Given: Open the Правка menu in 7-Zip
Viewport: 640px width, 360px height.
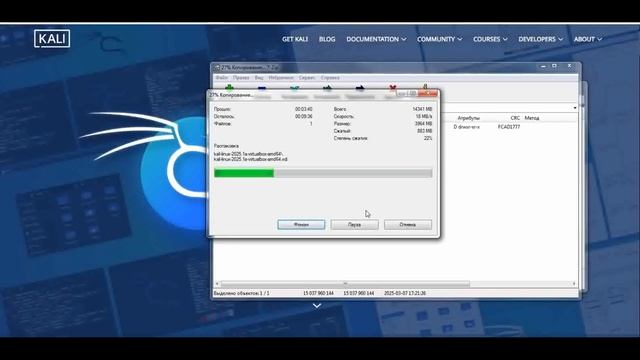Looking at the screenshot, I should [241, 78].
